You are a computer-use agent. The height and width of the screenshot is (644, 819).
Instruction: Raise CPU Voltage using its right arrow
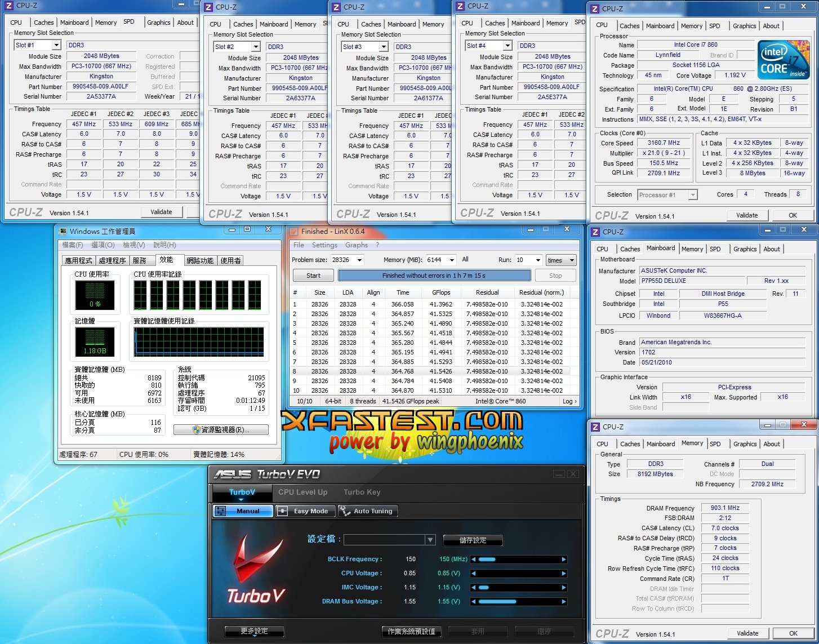pyautogui.click(x=564, y=574)
